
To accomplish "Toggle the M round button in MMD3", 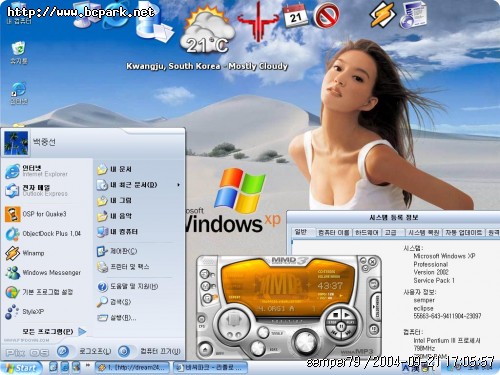I will pos(206,286).
